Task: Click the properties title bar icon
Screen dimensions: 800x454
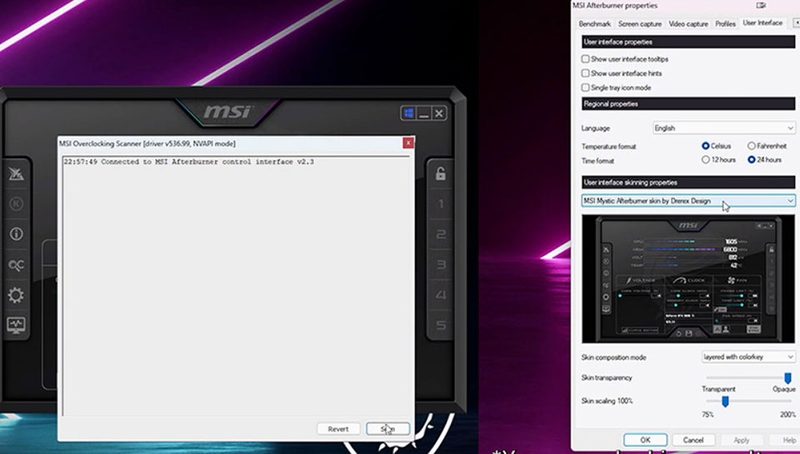Action: point(761,5)
